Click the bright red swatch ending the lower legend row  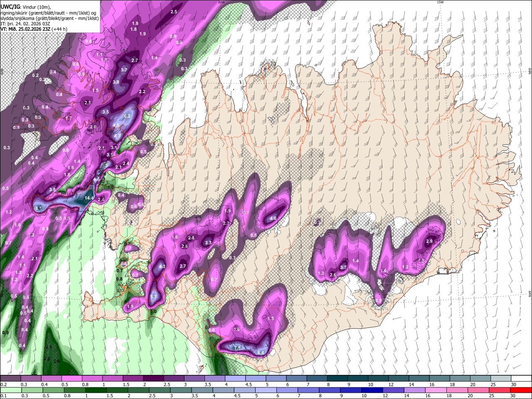(521, 390)
